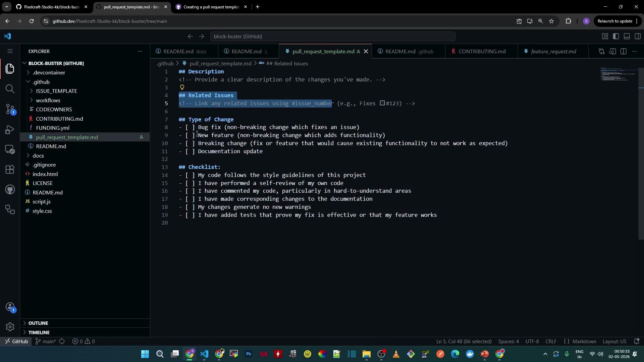Open the editor More Actions menu
Image resolution: width=644 pixels, height=362 pixels.
(634, 52)
